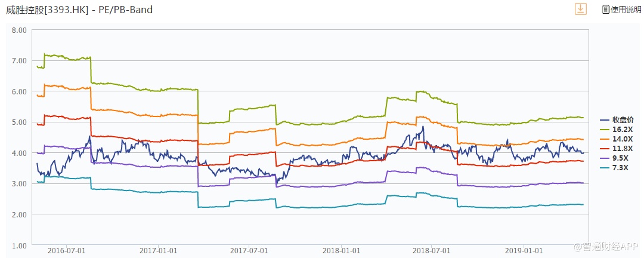Click the 8.00 y-axis value label
The width and height of the screenshot is (644, 258).
19,30
